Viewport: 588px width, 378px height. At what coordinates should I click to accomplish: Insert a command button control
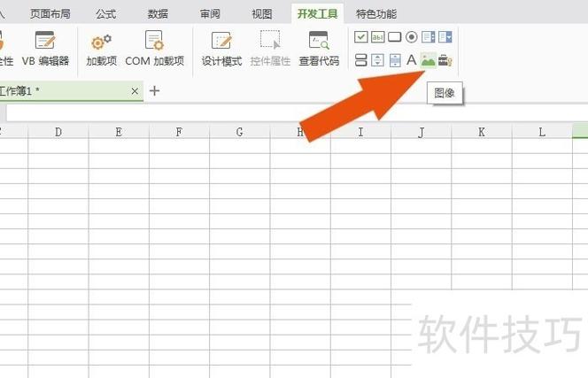(x=394, y=37)
